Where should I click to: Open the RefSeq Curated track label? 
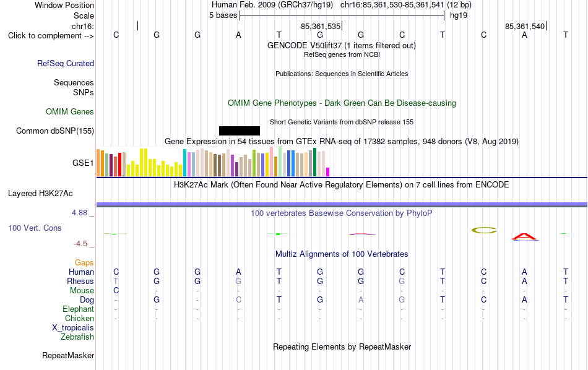66,63
